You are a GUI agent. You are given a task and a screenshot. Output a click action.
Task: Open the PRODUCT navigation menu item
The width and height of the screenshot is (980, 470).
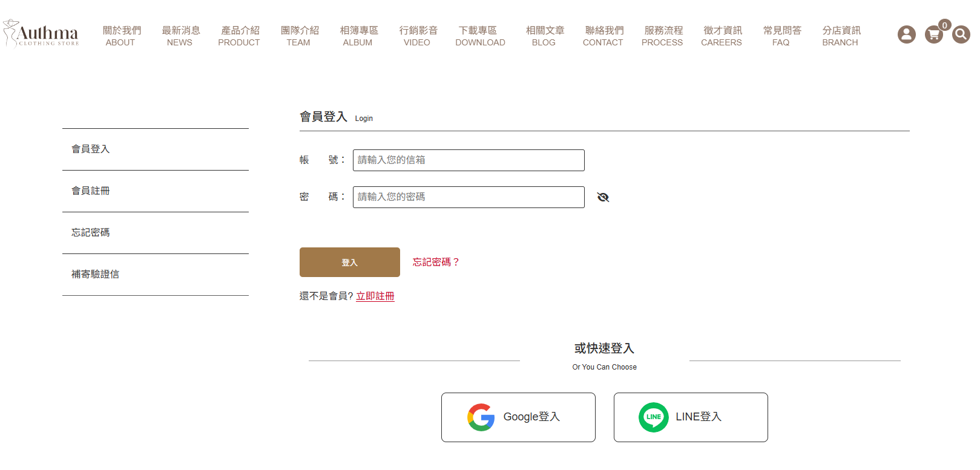[239, 36]
